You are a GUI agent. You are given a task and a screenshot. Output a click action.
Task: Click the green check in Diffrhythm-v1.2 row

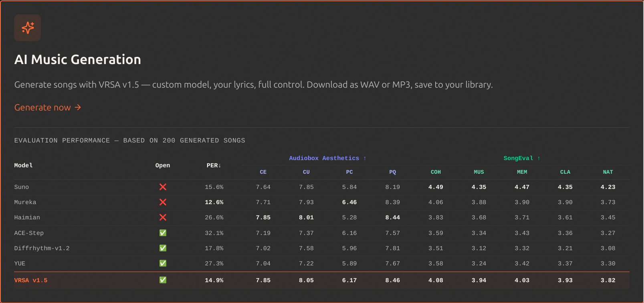(x=163, y=248)
